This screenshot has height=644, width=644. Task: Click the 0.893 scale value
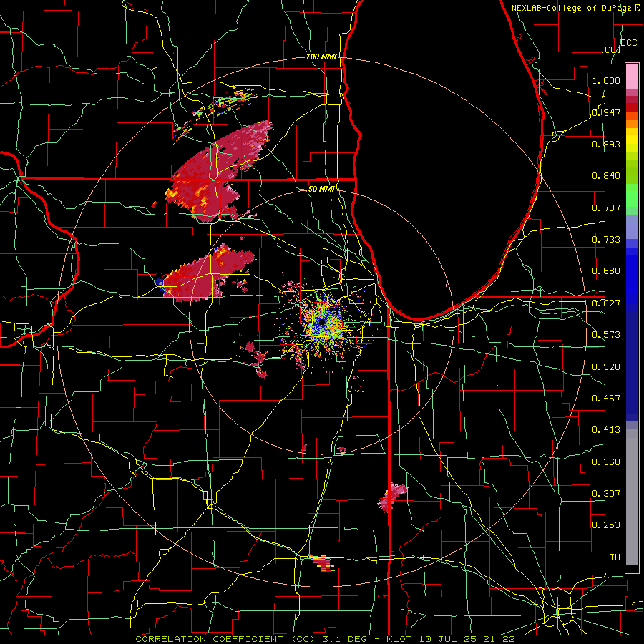[606, 144]
